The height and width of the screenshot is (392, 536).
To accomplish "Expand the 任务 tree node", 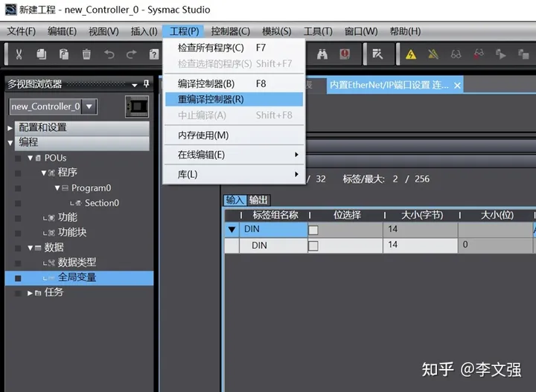I will pos(30,293).
